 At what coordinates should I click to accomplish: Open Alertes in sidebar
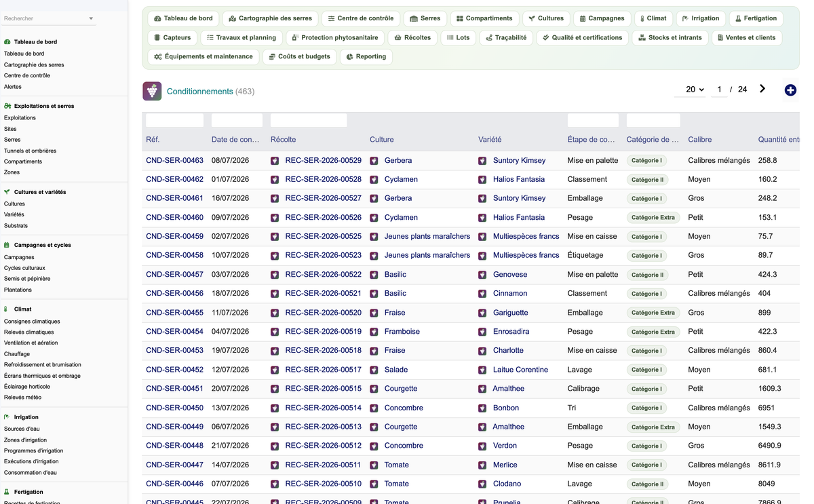click(x=13, y=87)
